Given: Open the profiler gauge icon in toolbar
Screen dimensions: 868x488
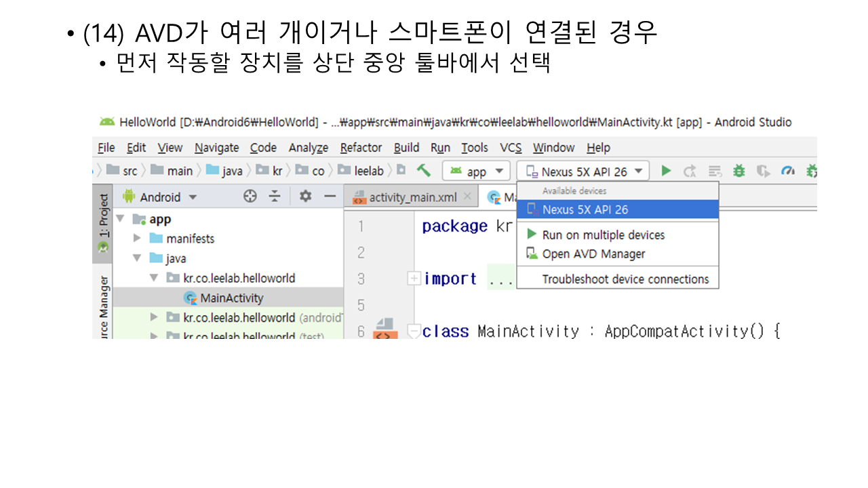Looking at the screenshot, I should [787, 171].
